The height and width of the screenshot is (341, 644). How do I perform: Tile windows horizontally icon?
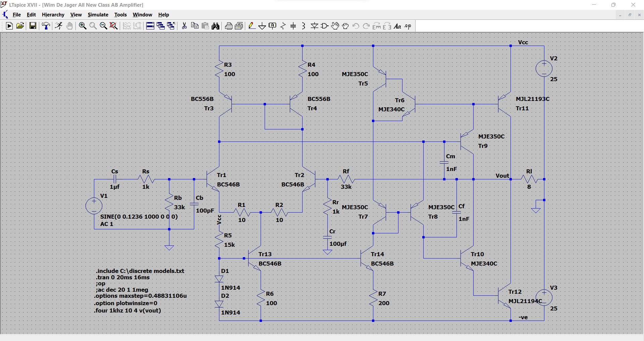click(150, 26)
